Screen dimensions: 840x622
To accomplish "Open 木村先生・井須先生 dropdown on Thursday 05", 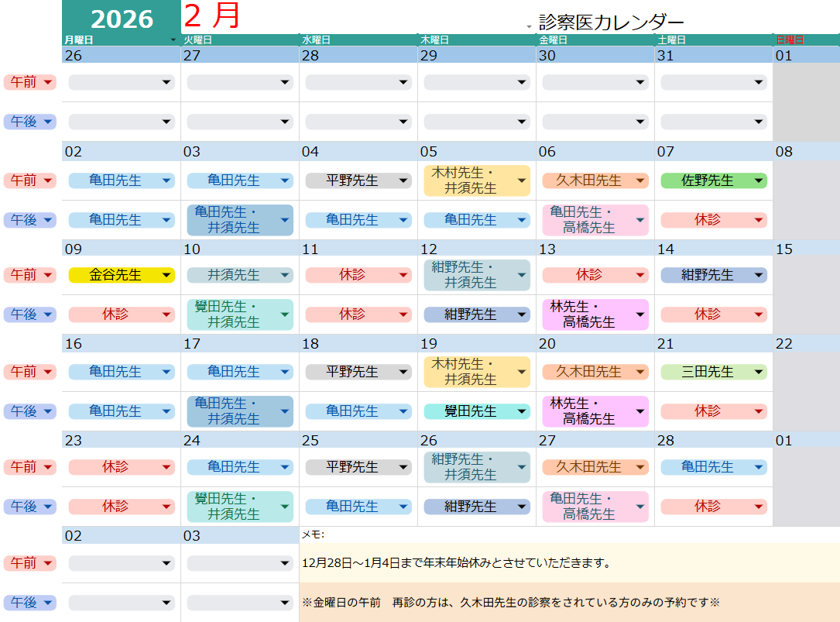I will [x=521, y=180].
